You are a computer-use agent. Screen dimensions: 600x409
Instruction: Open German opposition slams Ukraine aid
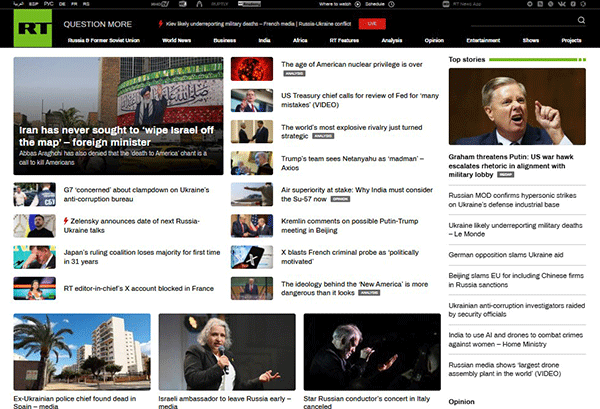pos(506,255)
